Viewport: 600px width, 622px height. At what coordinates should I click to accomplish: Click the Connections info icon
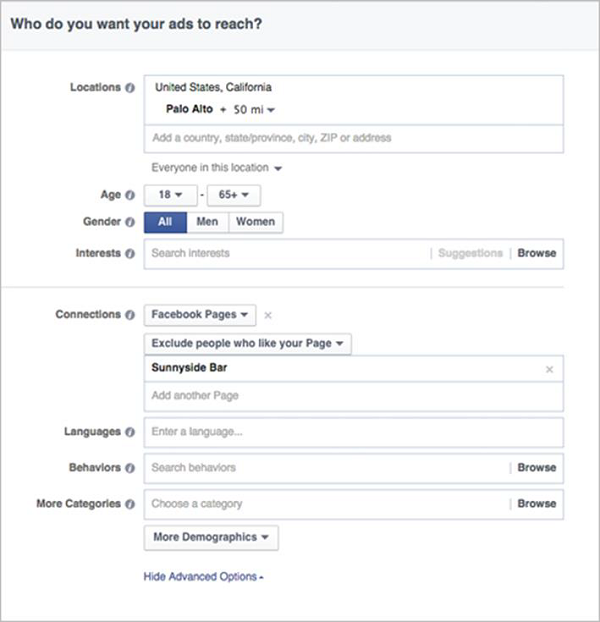(130, 315)
